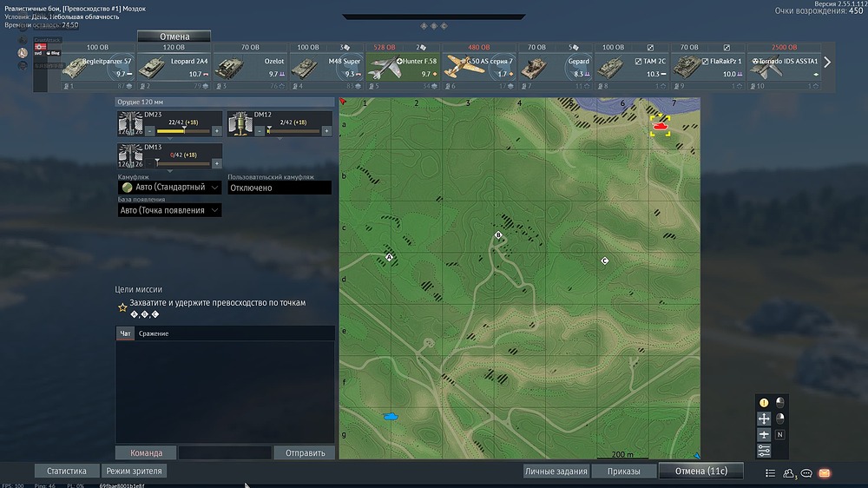Click the map pan arrows icon

click(x=764, y=419)
